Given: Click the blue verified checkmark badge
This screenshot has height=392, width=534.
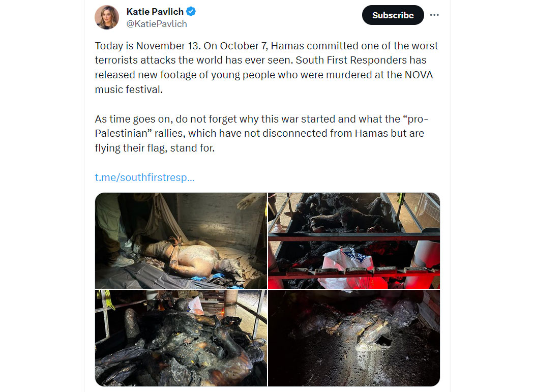Looking at the screenshot, I should [191, 12].
